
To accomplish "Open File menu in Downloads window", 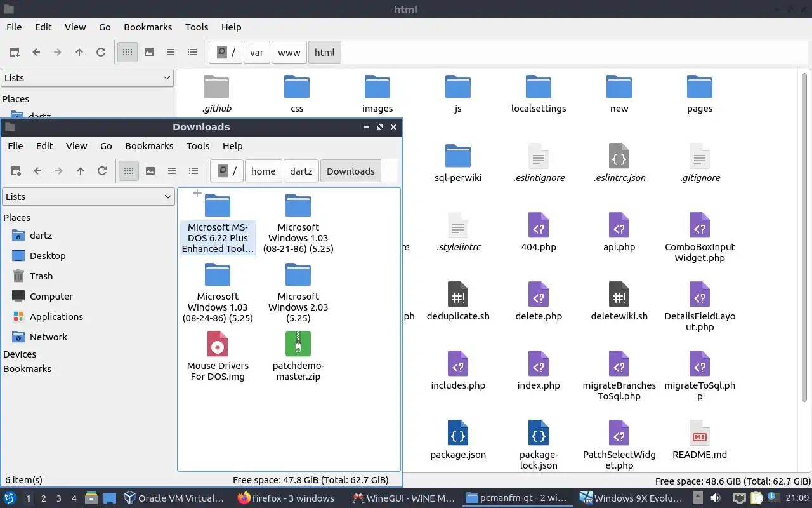I will [15, 146].
